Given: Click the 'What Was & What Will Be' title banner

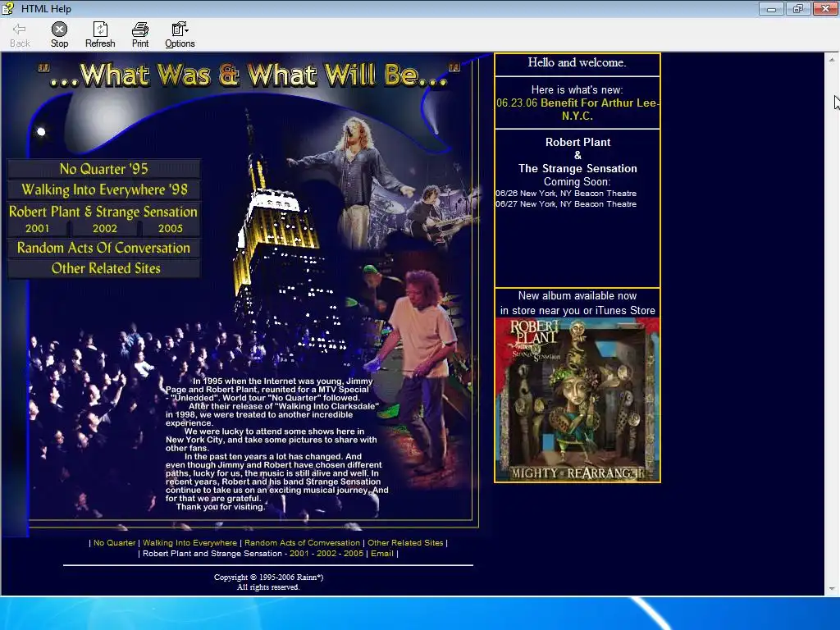Looking at the screenshot, I should pyautogui.click(x=249, y=75).
